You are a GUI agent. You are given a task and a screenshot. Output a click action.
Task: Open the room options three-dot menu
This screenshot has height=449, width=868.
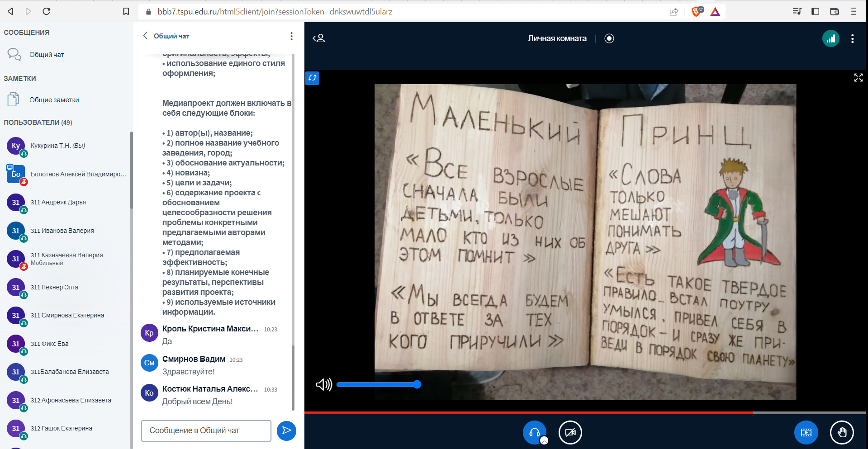point(852,38)
